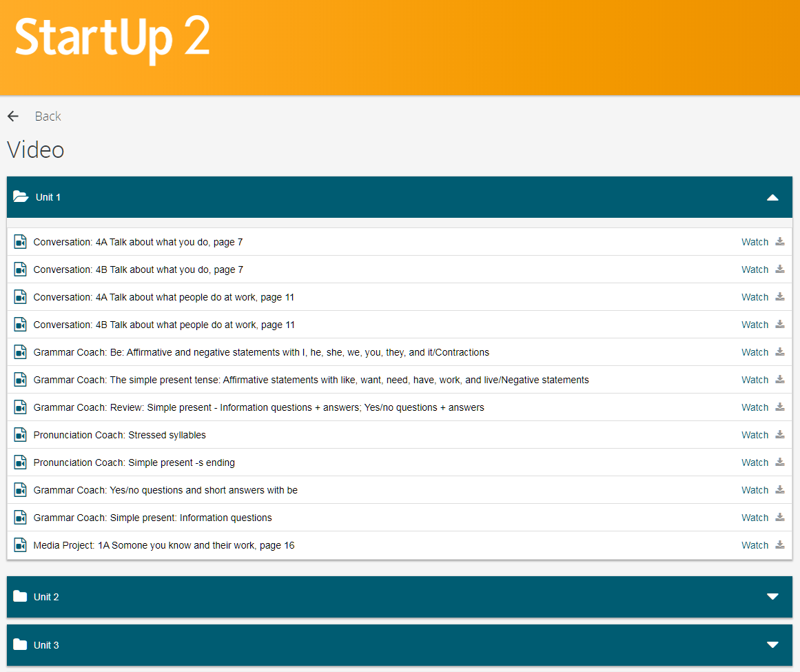
Task: Expand the Unit 3 dropdown arrow
Action: click(x=772, y=645)
